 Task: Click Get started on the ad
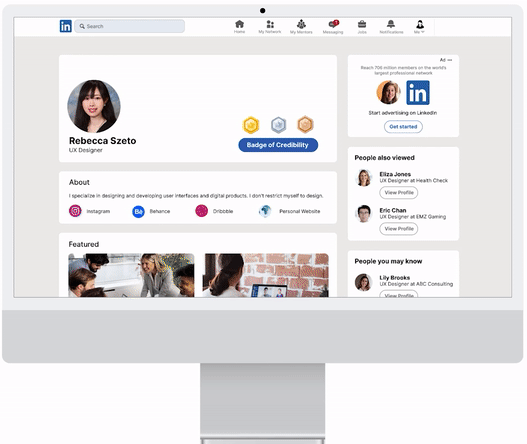pos(403,127)
